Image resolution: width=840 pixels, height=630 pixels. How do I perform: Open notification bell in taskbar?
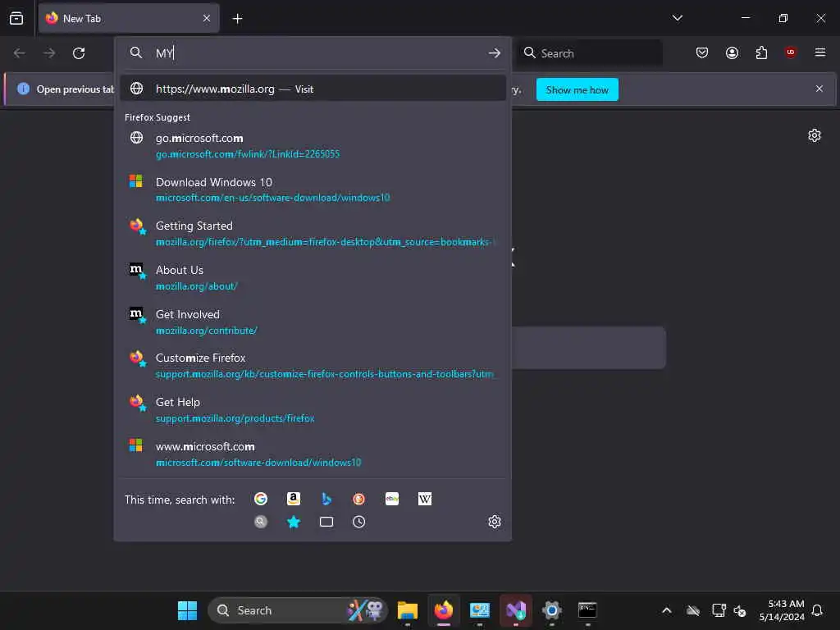point(817,610)
